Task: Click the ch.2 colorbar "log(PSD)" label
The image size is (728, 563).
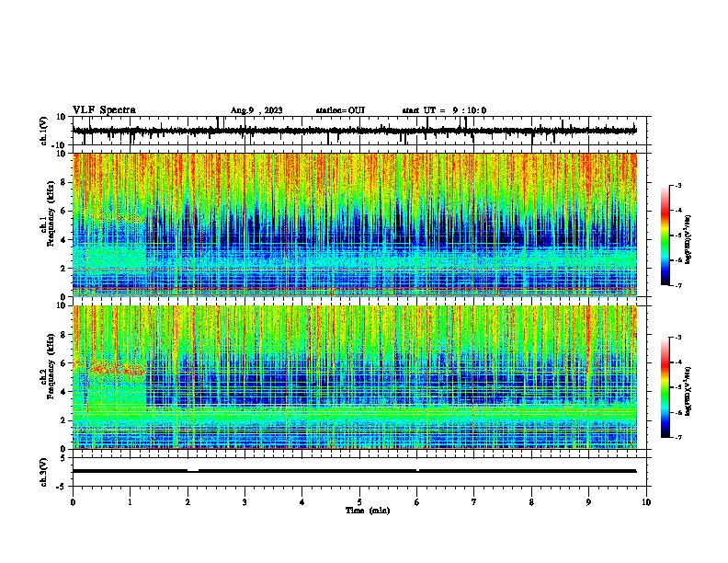Action: (688, 391)
